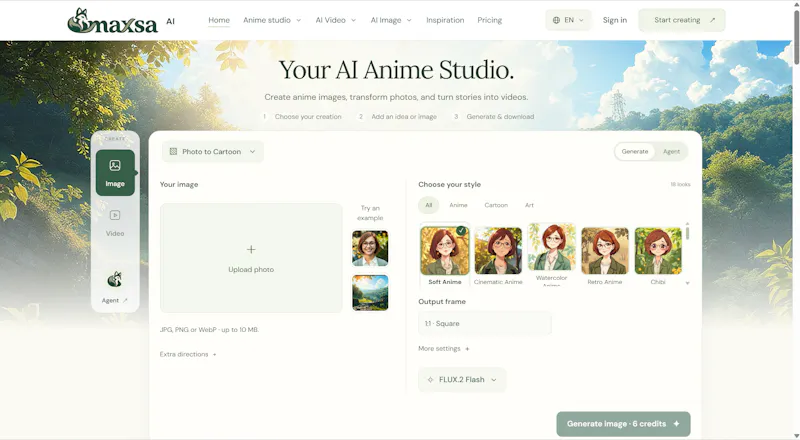Open the Photo to Cartoon dropdown

click(213, 152)
